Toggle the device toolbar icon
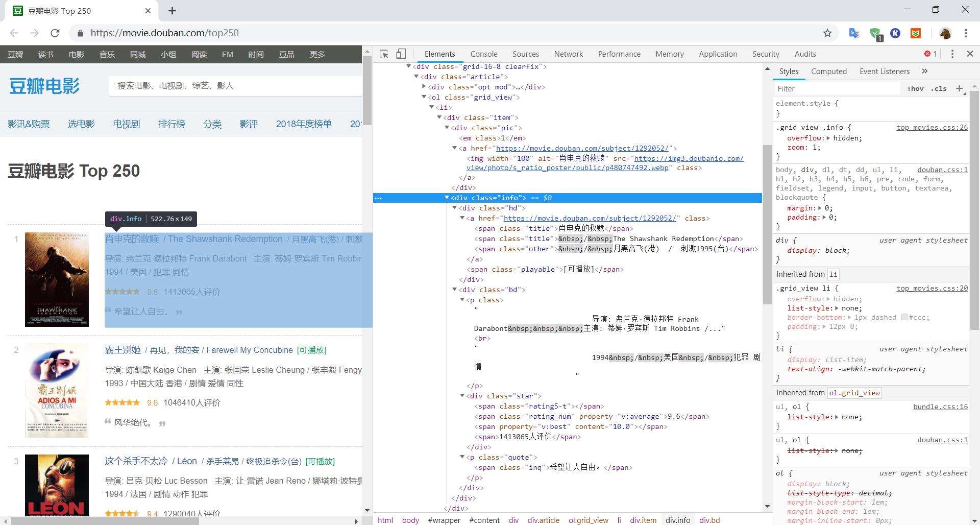 [x=401, y=54]
